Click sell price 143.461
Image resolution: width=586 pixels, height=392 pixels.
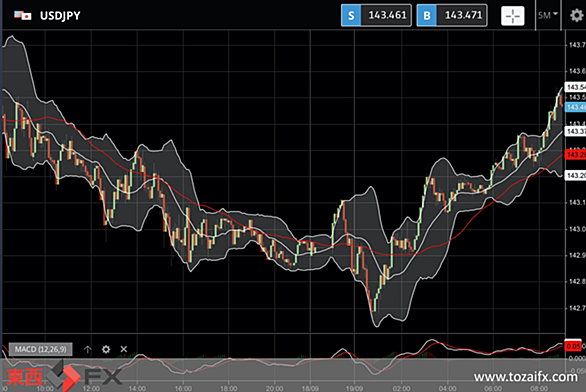pos(387,15)
